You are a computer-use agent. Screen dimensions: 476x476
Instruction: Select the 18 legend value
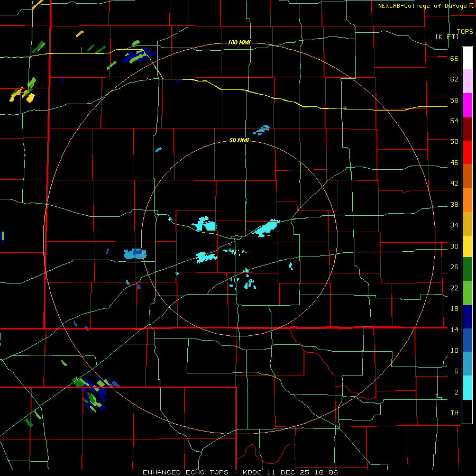(454, 309)
